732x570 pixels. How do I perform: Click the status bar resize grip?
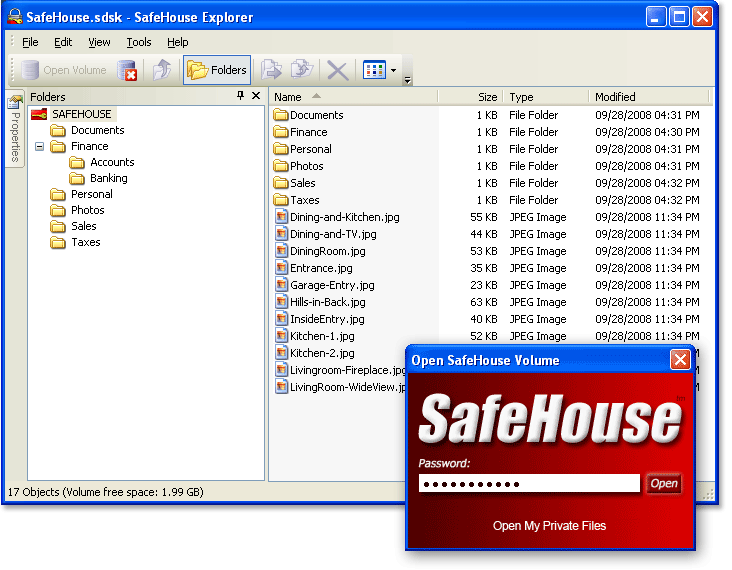pos(709,494)
